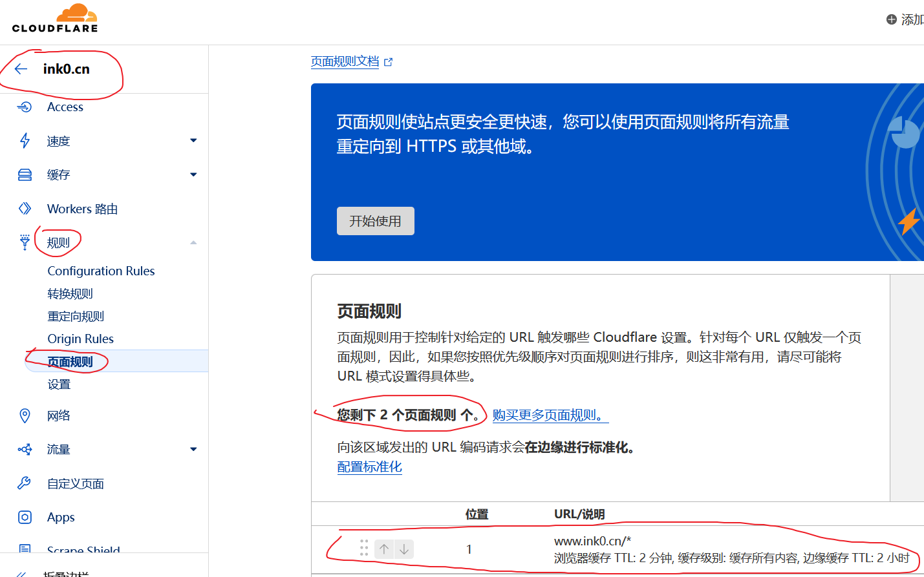
Task: Click the 购买更多页面规则 link
Action: [x=550, y=415]
